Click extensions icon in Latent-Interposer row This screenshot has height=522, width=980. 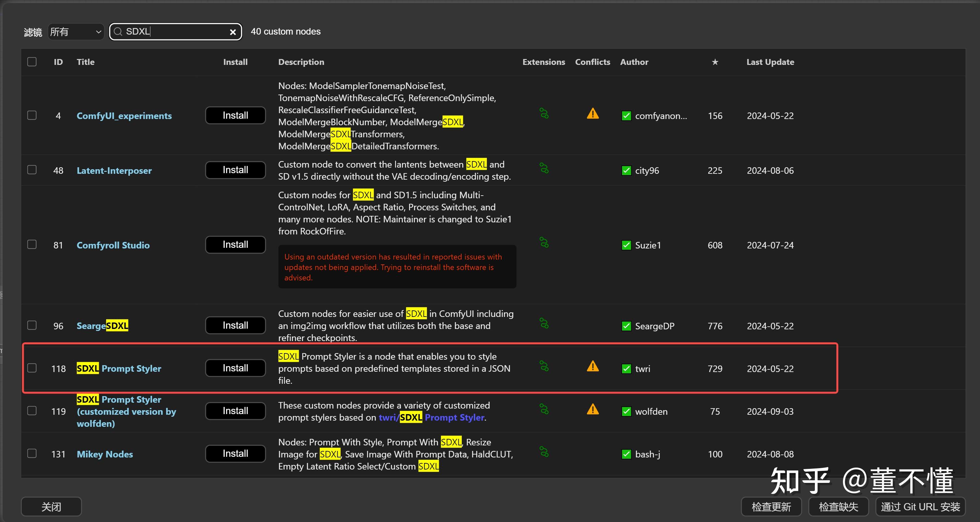[x=544, y=168]
